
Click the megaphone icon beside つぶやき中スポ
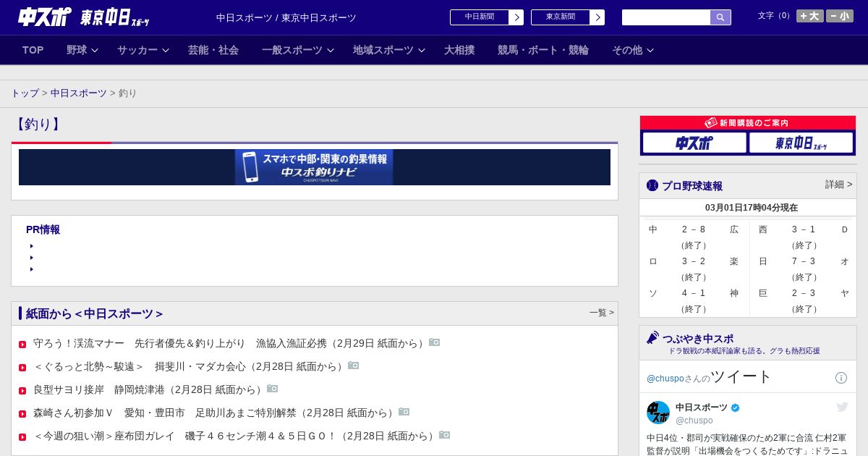pos(652,338)
